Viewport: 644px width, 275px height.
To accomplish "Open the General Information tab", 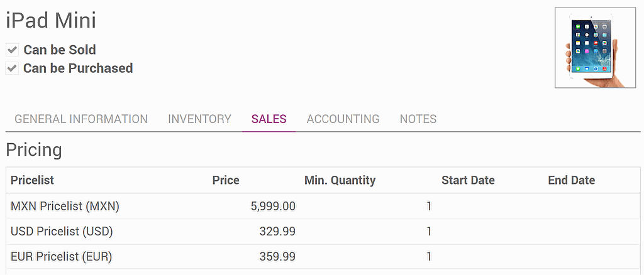I will 81,119.
